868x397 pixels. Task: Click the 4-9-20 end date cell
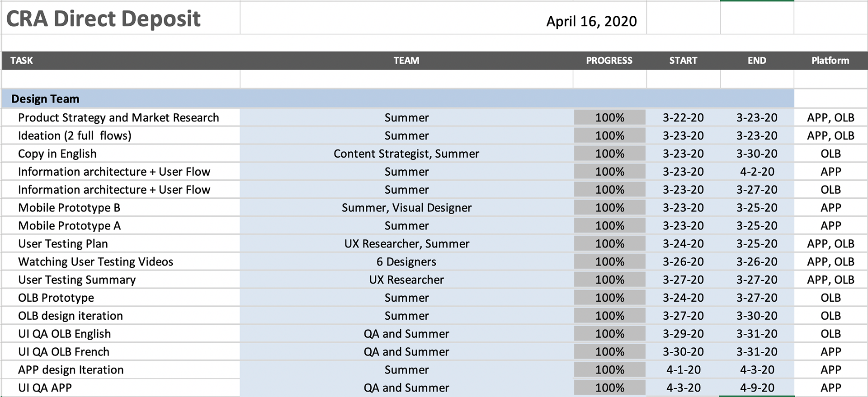point(757,388)
